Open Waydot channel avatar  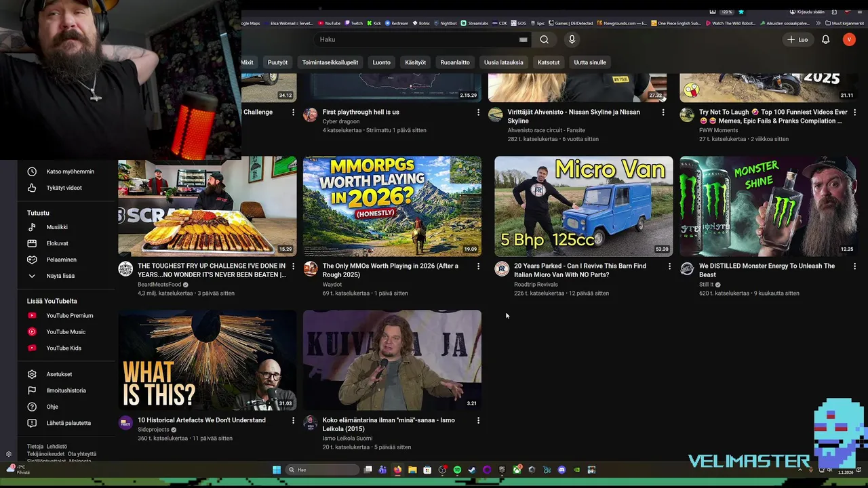click(x=311, y=269)
